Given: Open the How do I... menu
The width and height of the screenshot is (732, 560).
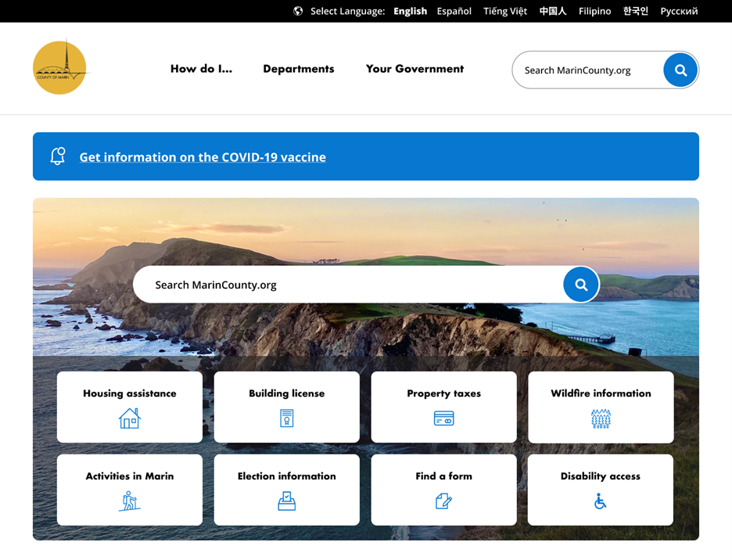Looking at the screenshot, I should 201,69.
